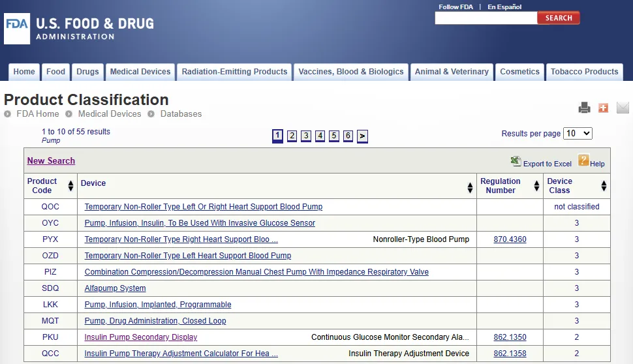Open Temporary Non-Roller Right Heart Support link
The height and width of the screenshot is (364, 633).
coord(181,239)
